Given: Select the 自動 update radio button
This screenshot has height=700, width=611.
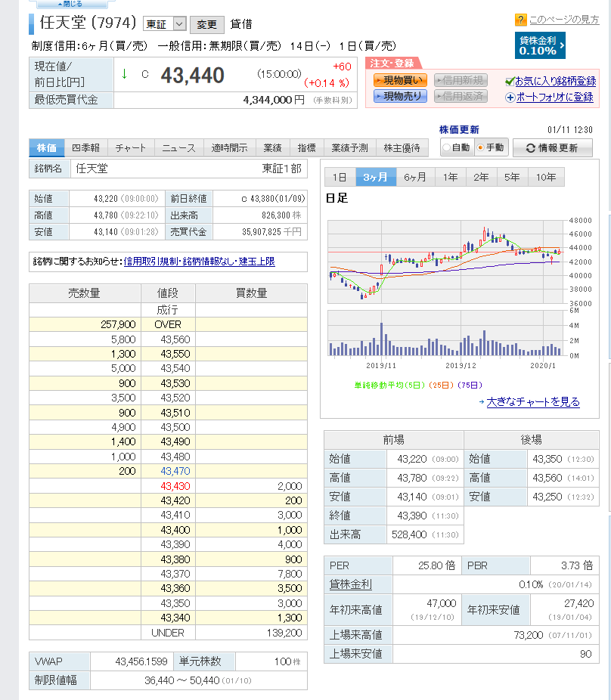Looking at the screenshot, I should tap(446, 147).
